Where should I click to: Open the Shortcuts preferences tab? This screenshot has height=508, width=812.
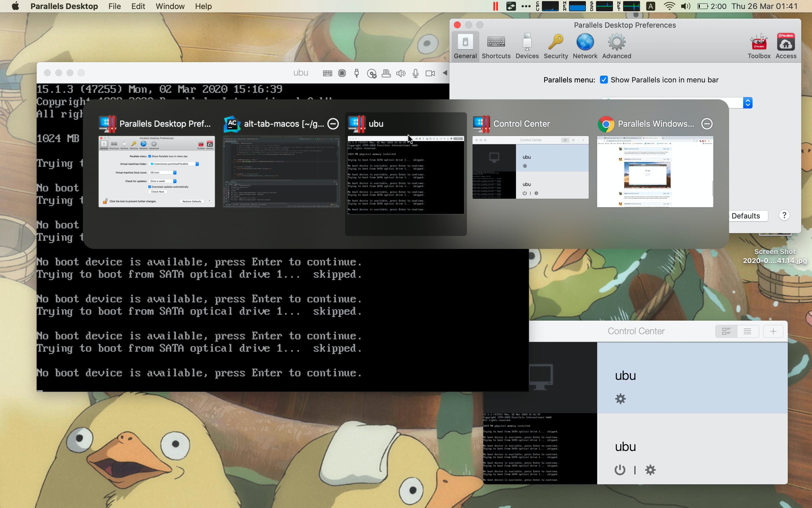496,46
